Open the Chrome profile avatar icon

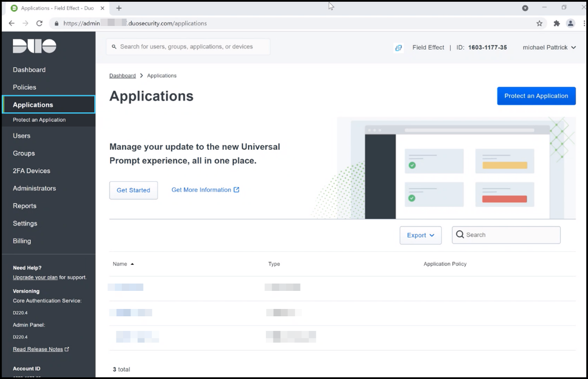pos(570,23)
